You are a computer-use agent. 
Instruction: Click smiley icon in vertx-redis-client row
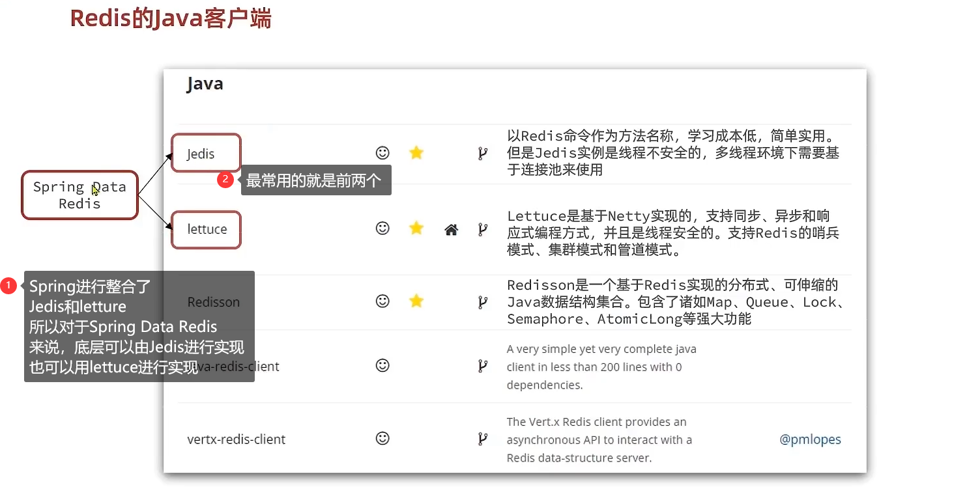(x=382, y=438)
